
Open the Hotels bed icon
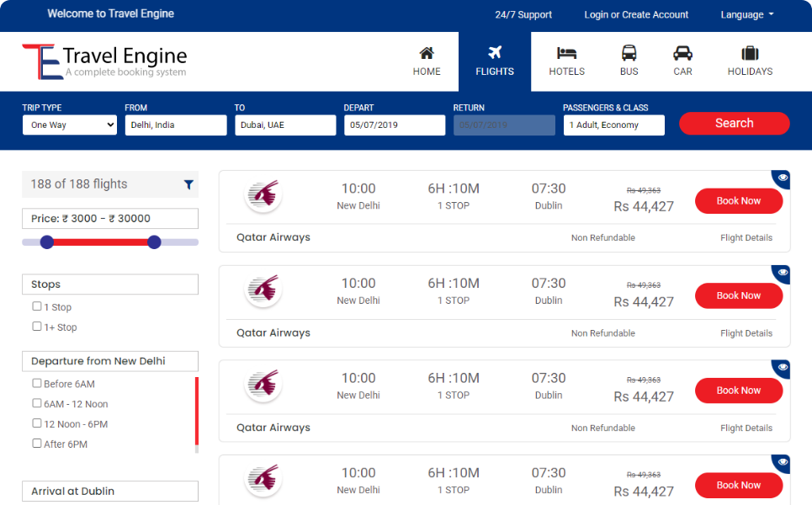[x=566, y=53]
